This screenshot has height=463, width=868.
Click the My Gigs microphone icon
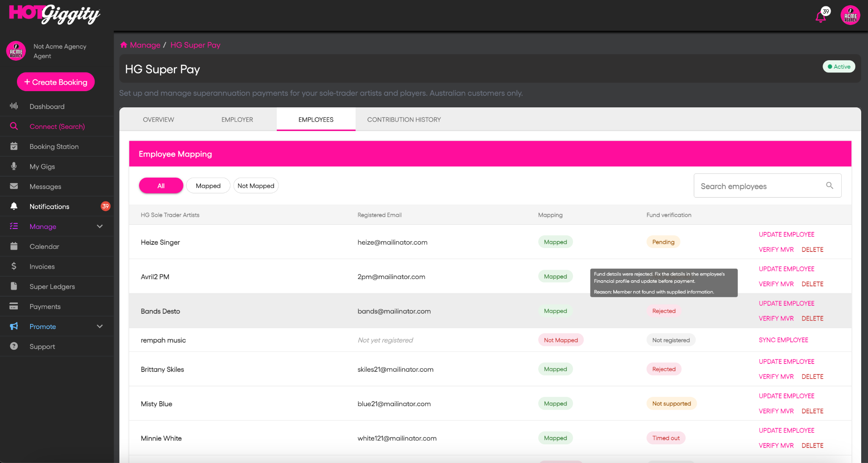point(14,166)
